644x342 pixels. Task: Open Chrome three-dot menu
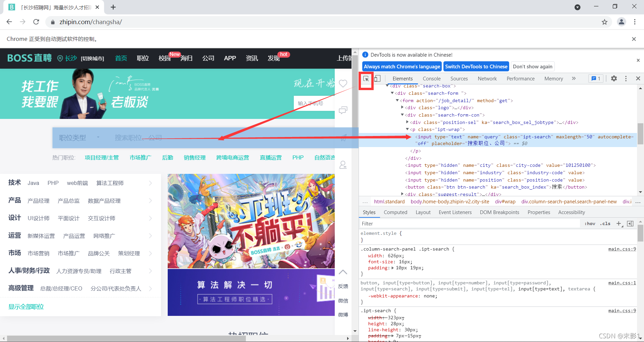[635, 22]
